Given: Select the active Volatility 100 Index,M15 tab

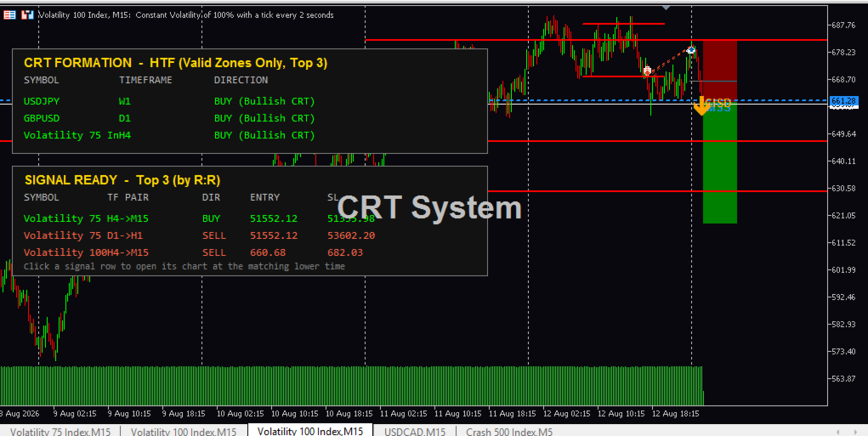Looking at the screenshot, I should [310, 430].
